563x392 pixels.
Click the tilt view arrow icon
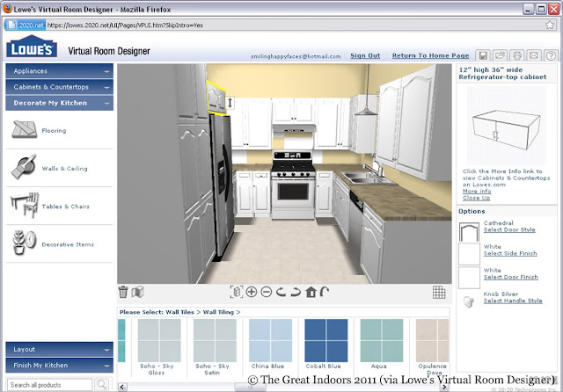[x=325, y=292]
